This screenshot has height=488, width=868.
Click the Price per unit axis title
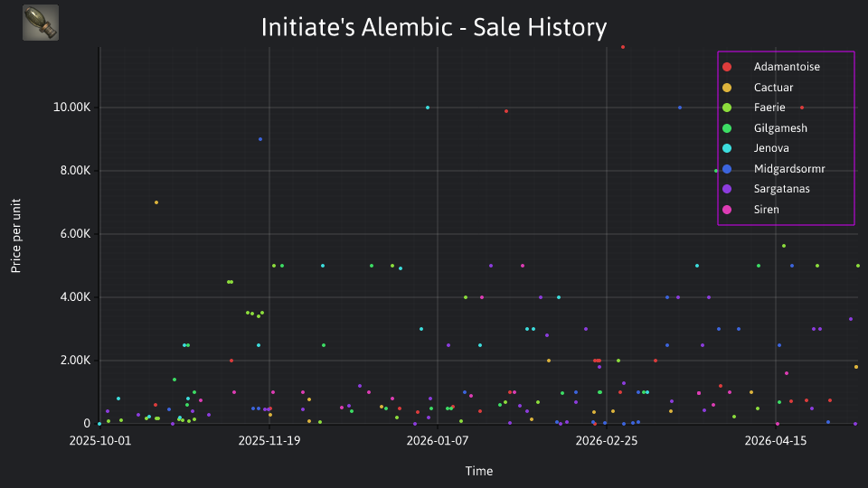[16, 236]
